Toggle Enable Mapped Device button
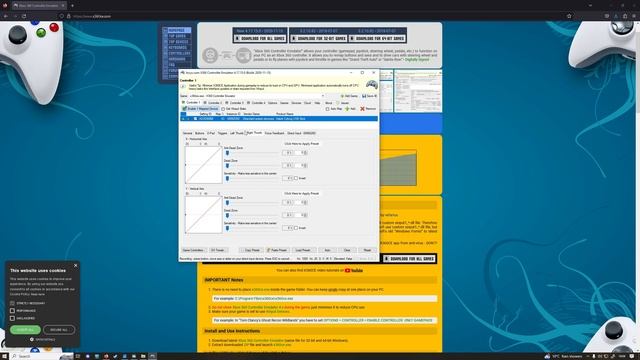 point(200,109)
